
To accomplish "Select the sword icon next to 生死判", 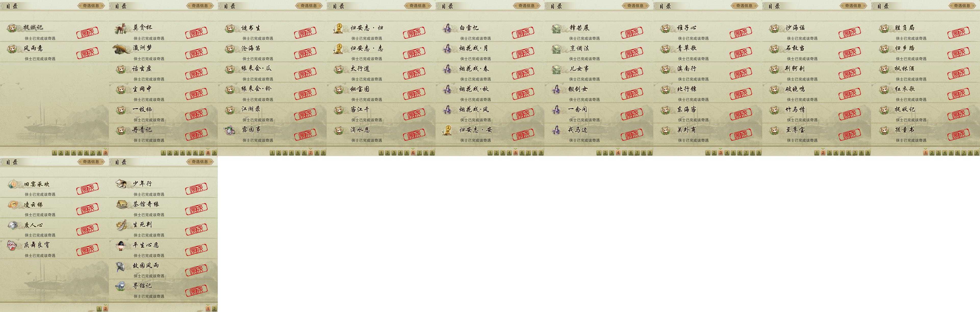I will pos(121,225).
